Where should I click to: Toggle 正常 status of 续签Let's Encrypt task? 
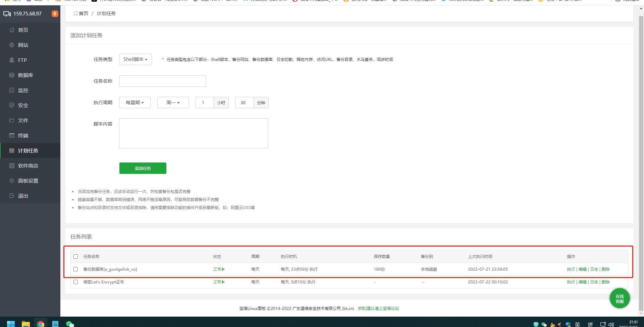coord(219,282)
